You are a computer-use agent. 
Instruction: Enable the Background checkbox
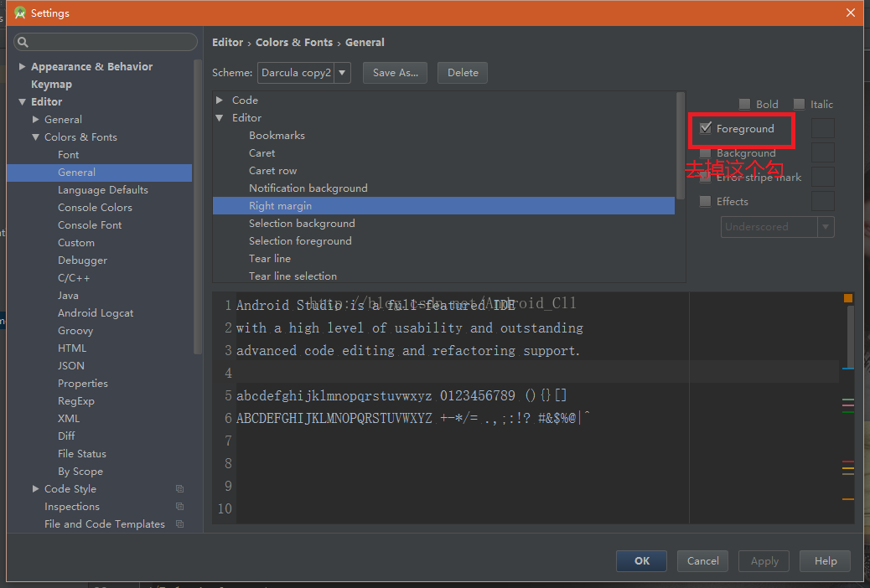tap(705, 153)
